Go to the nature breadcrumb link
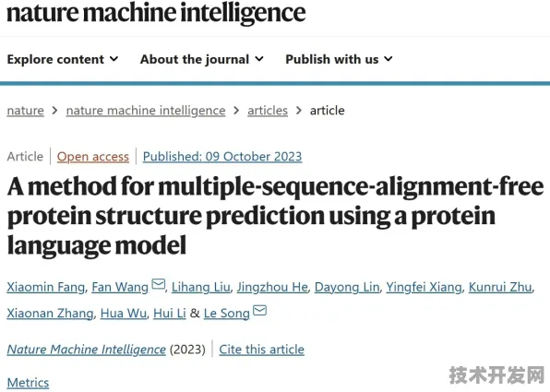This screenshot has width=550, height=392. [x=26, y=111]
